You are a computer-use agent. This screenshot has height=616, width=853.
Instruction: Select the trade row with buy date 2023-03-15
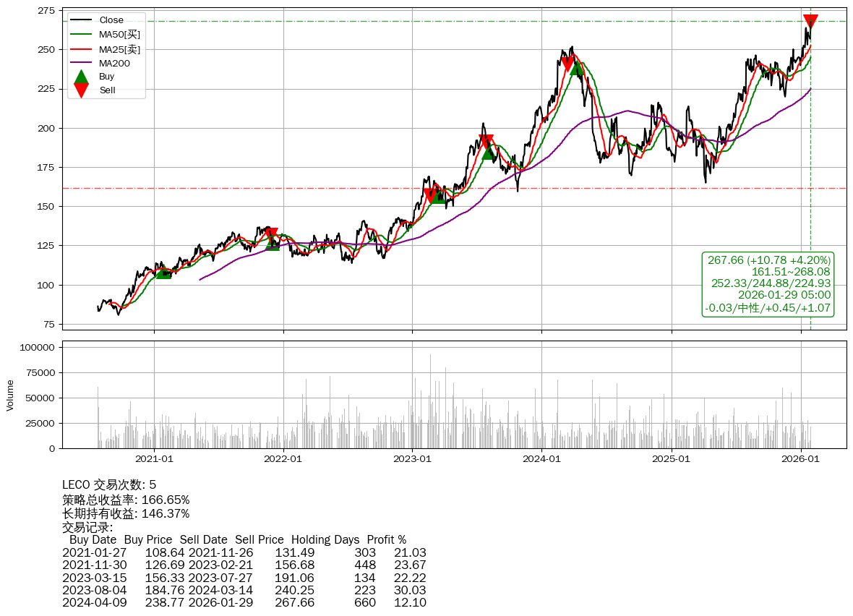[x=244, y=578]
